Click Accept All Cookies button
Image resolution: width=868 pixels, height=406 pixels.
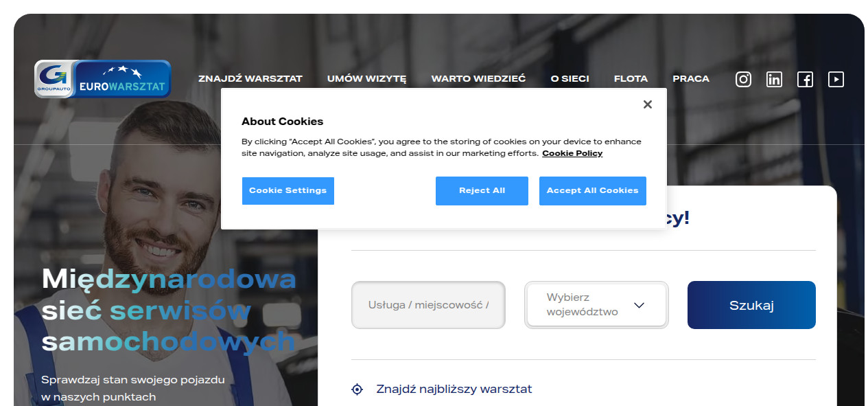click(x=593, y=191)
